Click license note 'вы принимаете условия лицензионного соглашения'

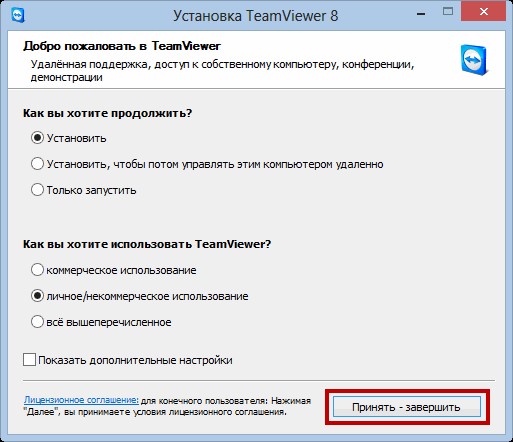click(175, 412)
